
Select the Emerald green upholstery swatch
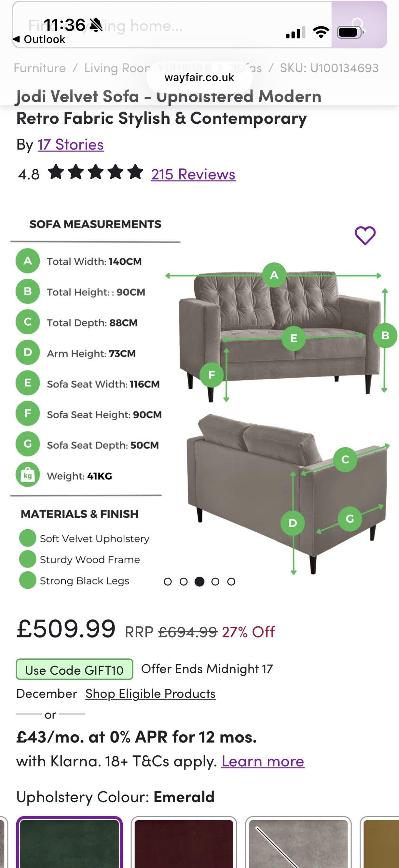69,843
